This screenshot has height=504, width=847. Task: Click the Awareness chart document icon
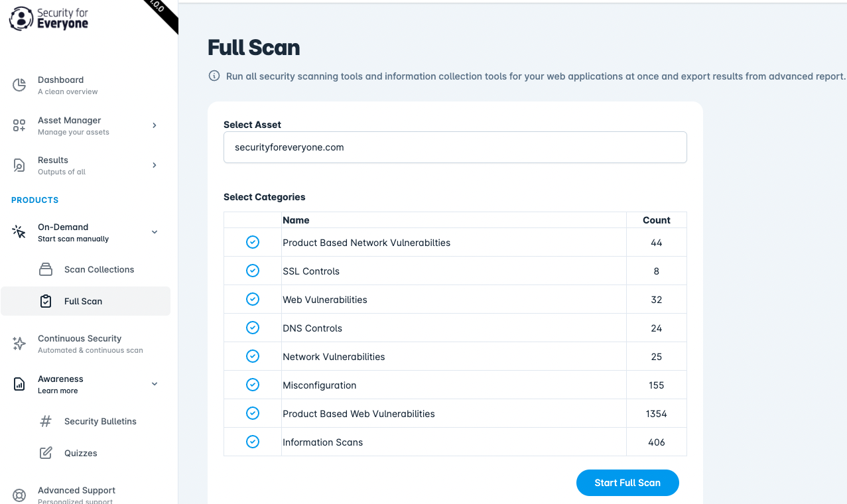coord(19,384)
